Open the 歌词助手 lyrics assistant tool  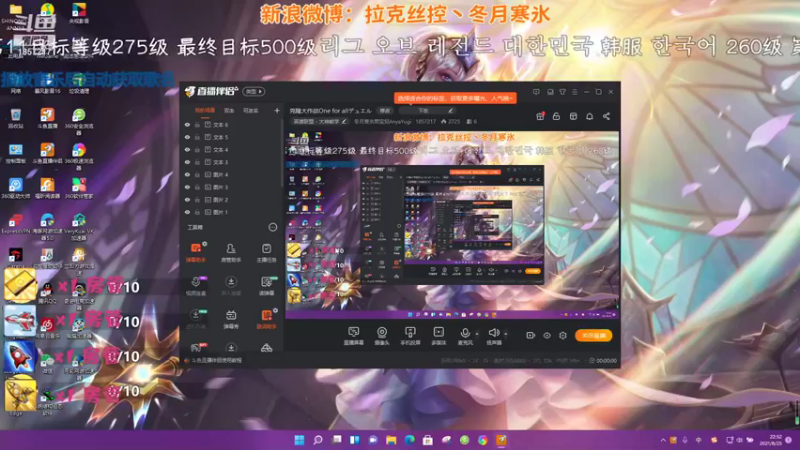tap(266, 319)
